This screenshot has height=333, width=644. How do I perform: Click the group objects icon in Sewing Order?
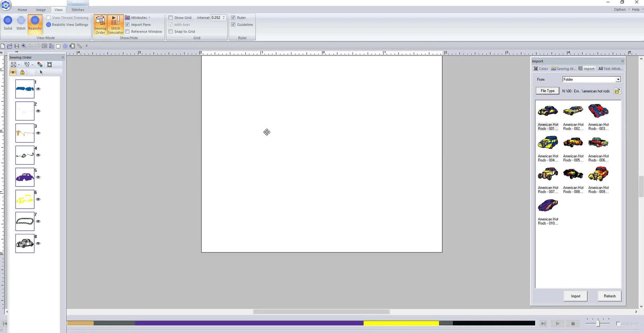[x=27, y=64]
